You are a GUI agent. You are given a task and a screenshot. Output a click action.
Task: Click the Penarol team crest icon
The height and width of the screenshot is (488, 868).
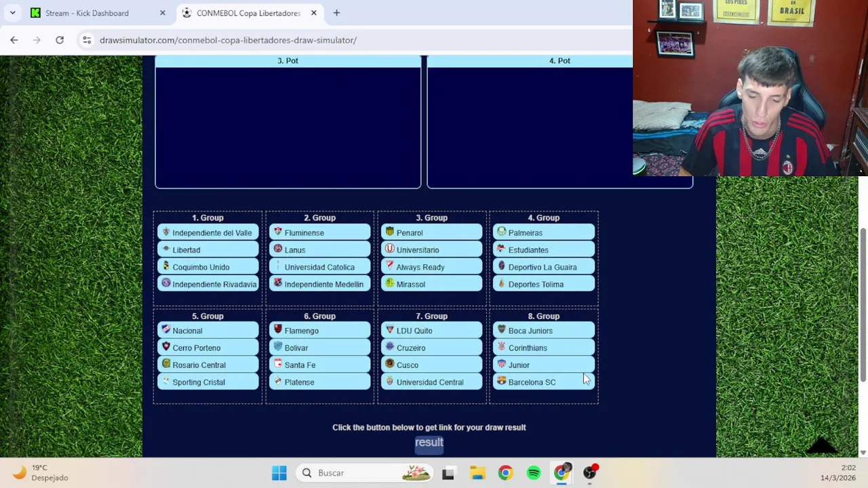(x=389, y=232)
